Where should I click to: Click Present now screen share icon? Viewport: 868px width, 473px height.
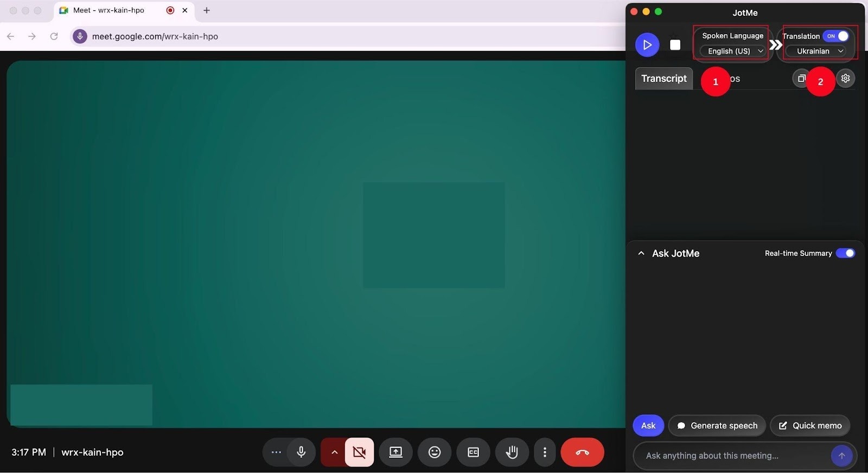pos(396,452)
